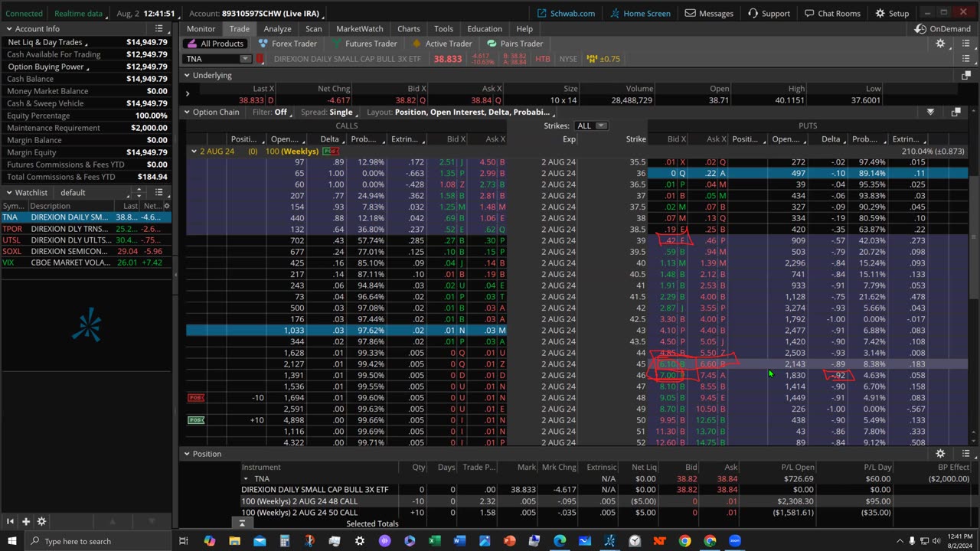This screenshot has height=551, width=980.
Task: Click the red clipboard icon beside symbol
Action: click(260, 59)
